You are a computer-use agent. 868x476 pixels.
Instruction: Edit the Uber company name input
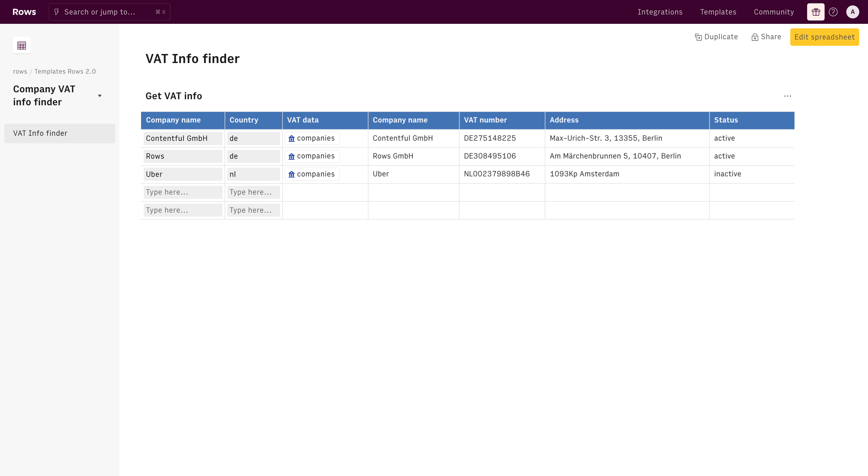point(183,174)
